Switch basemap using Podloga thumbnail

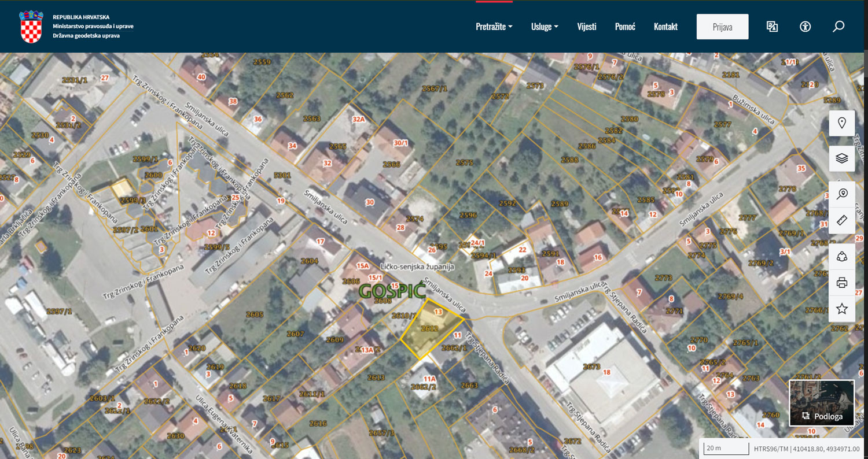822,403
